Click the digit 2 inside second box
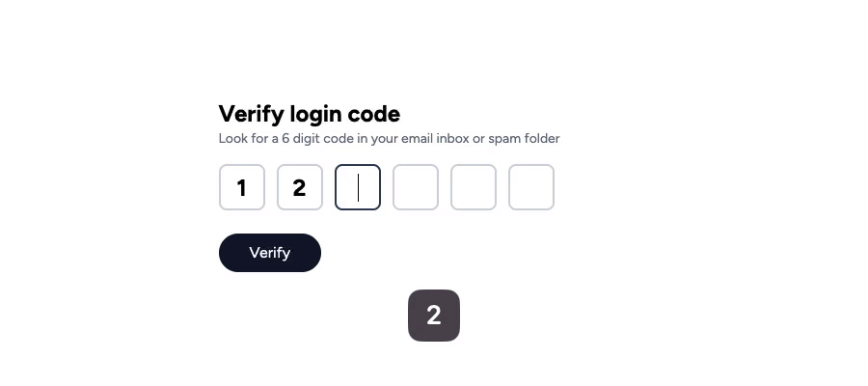Image resolution: width=868 pixels, height=386 pixels. [300, 188]
